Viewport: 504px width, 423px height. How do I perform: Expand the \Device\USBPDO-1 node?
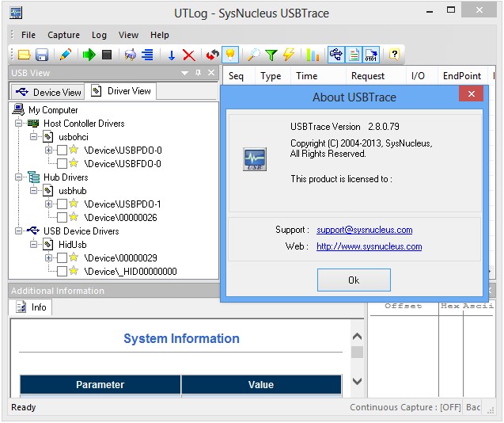click(48, 204)
